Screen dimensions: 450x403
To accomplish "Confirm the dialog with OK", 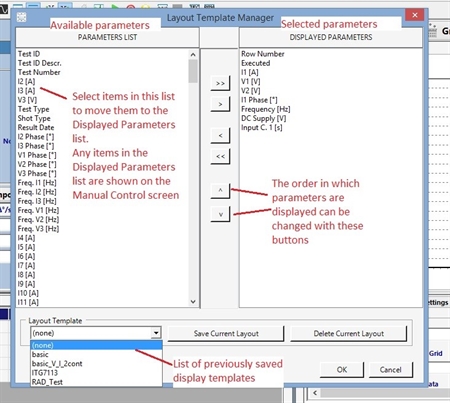I will coord(342,370).
